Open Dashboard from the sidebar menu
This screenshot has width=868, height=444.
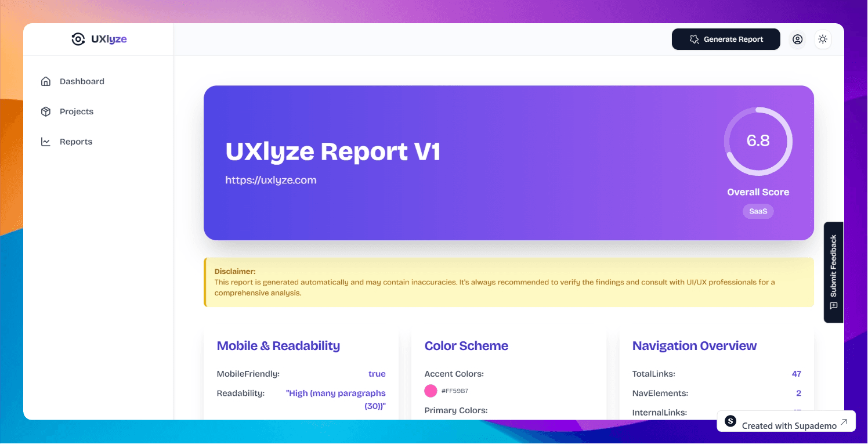click(81, 81)
